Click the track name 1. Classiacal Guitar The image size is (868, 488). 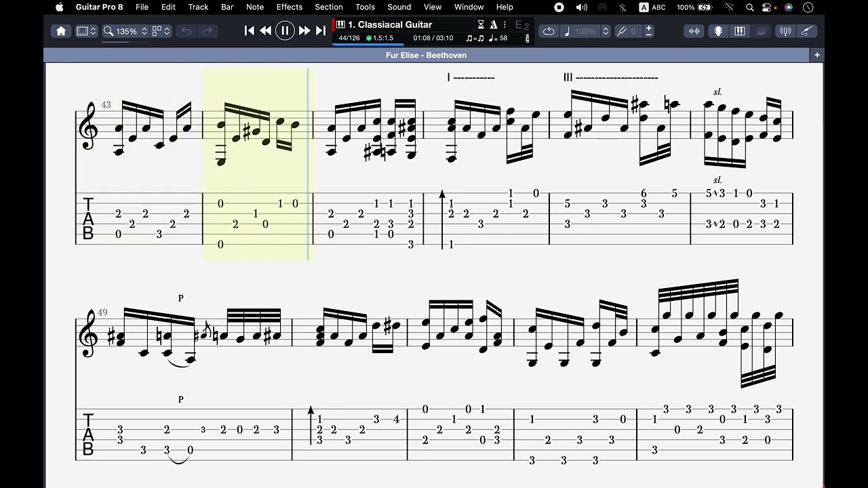point(389,24)
